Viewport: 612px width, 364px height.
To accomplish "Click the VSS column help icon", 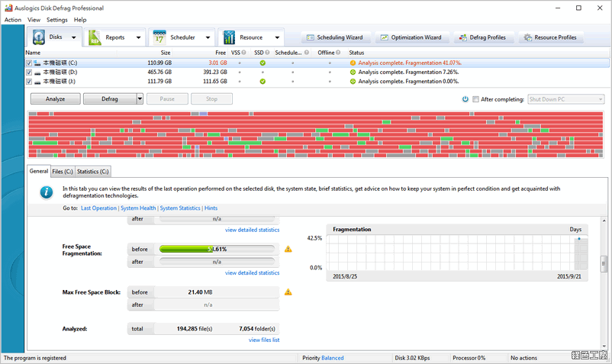I will (243, 53).
